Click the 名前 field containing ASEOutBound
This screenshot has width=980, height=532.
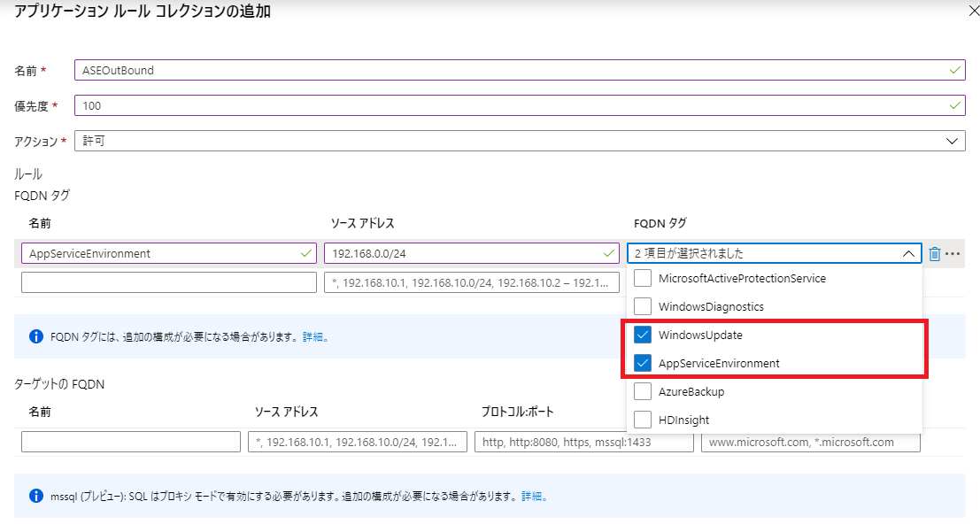(x=519, y=70)
